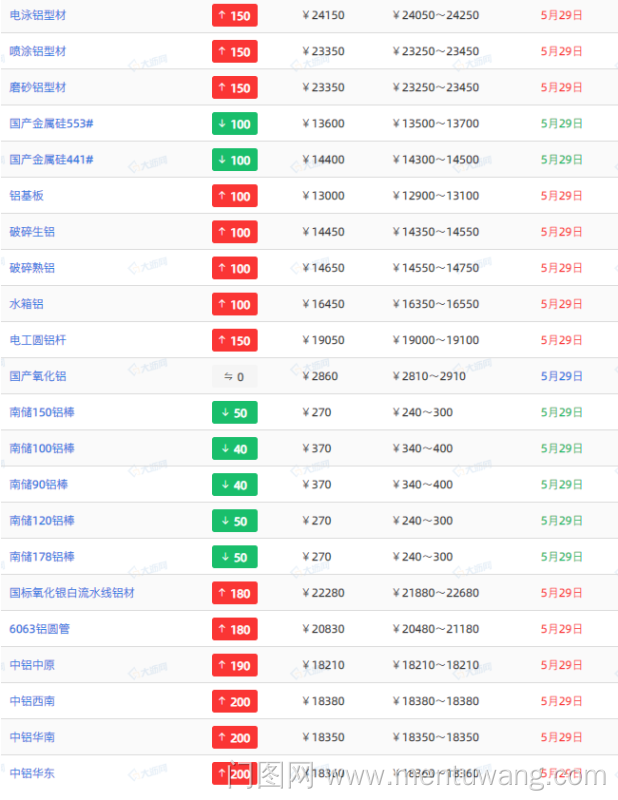Viewport: 618px width, 800px height.
Task: Open the 国产金属硅553# price page
Action: 51,124
